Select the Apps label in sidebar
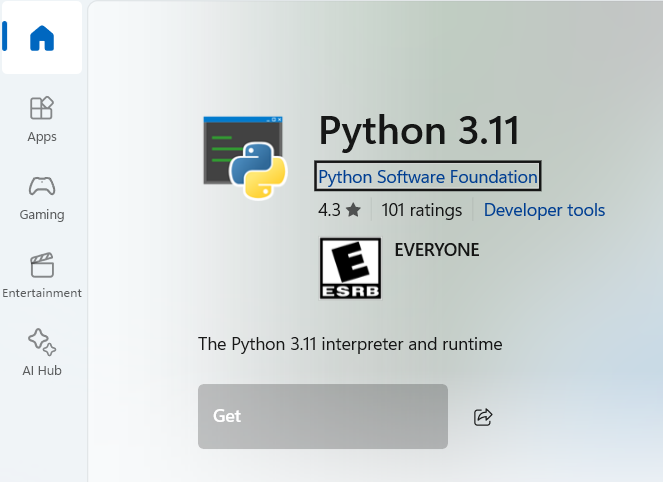This screenshot has width=663, height=482. point(42,137)
